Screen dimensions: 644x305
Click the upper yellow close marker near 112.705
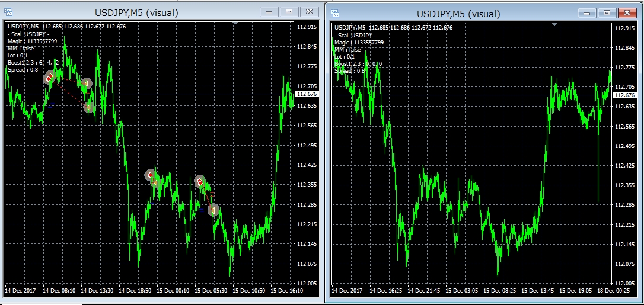(x=86, y=84)
